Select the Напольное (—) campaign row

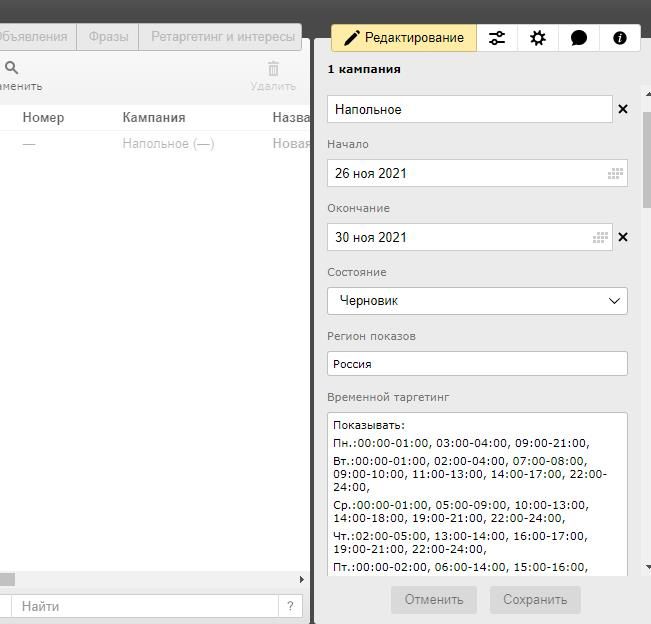click(x=154, y=144)
